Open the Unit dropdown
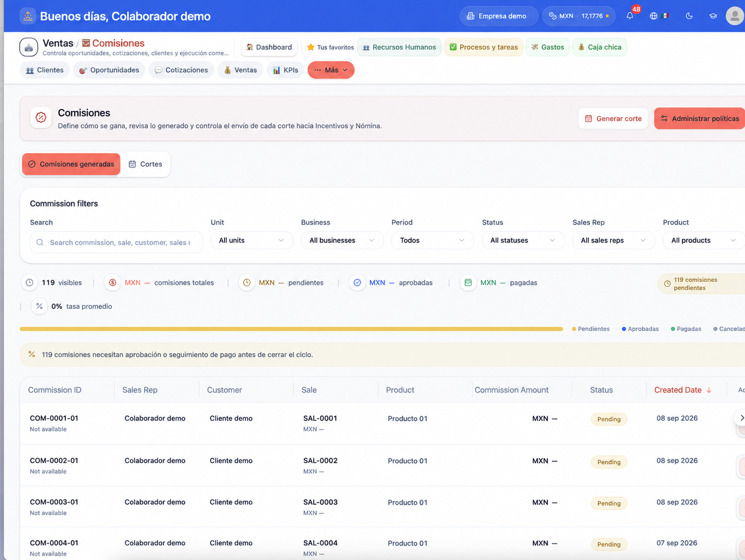Viewport: 745px width, 560px height. click(251, 240)
